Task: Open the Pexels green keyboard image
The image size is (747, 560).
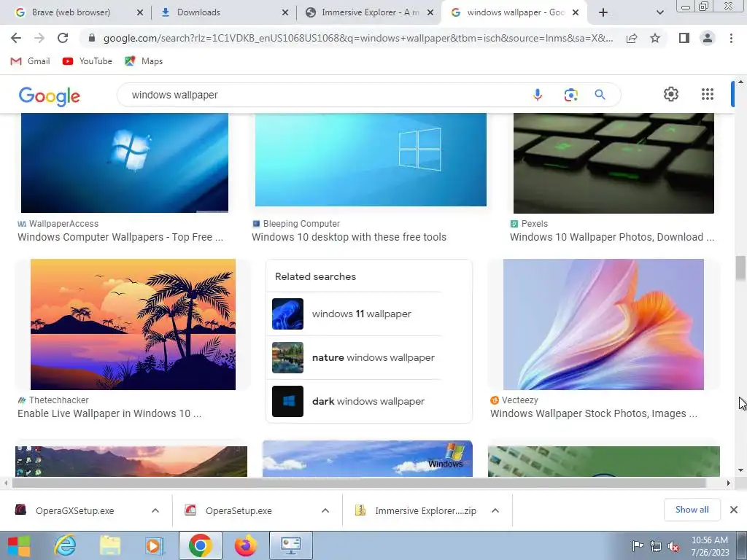Action: click(x=614, y=163)
